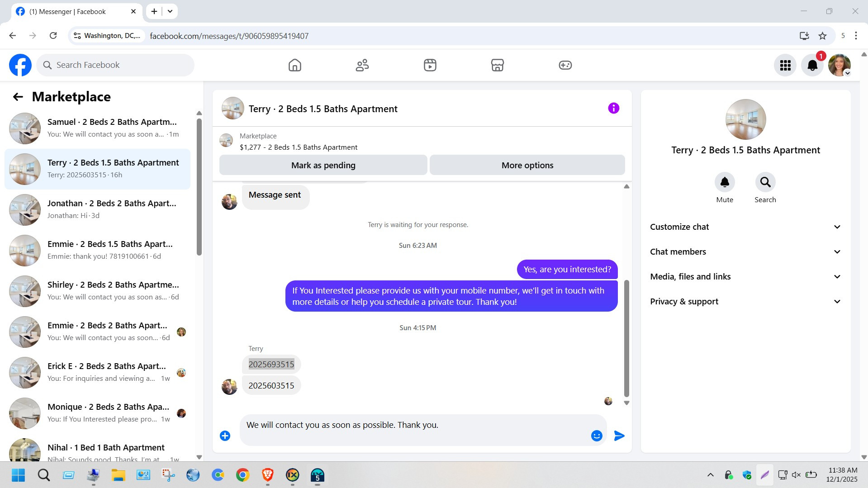Open Shirley's 2 Beds 2 Baths chat
This screenshot has width=868, height=488.
tap(97, 291)
